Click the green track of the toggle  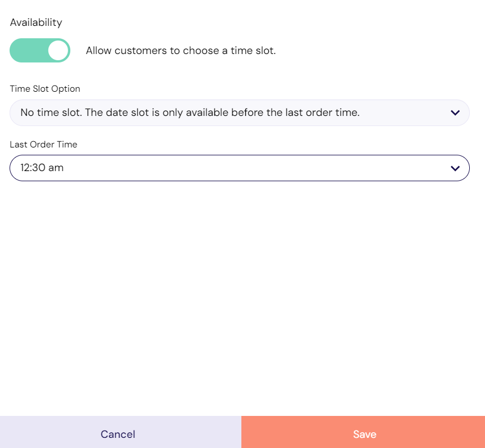click(29, 51)
